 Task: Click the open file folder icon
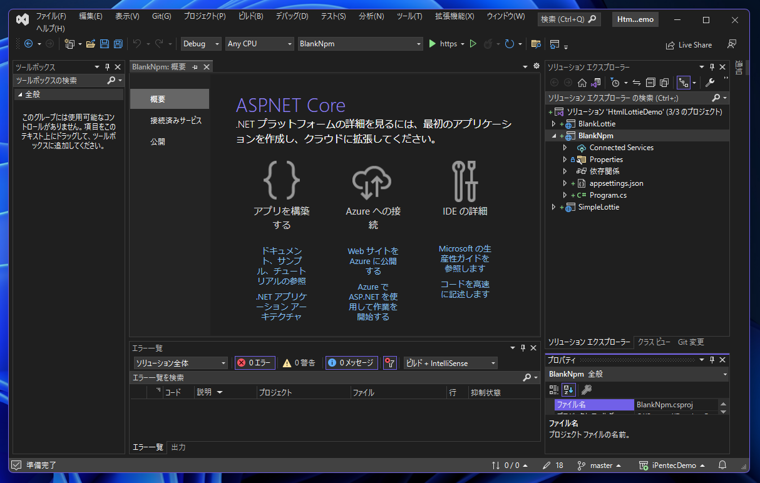[x=90, y=44]
